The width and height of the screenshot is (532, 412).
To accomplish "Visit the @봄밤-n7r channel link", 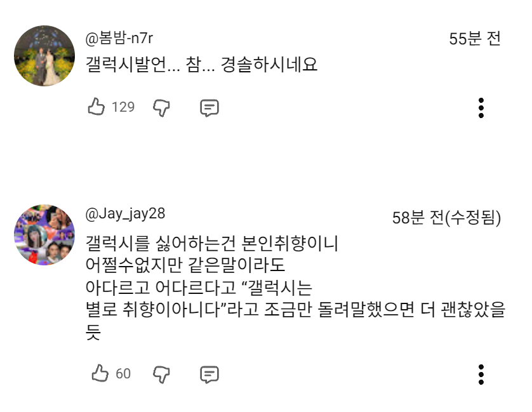I will click(119, 39).
